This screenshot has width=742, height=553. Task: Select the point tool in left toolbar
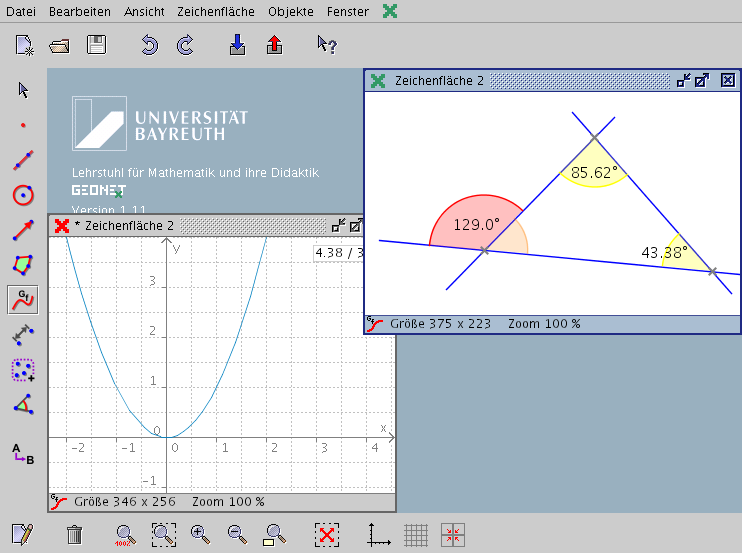click(x=23, y=125)
